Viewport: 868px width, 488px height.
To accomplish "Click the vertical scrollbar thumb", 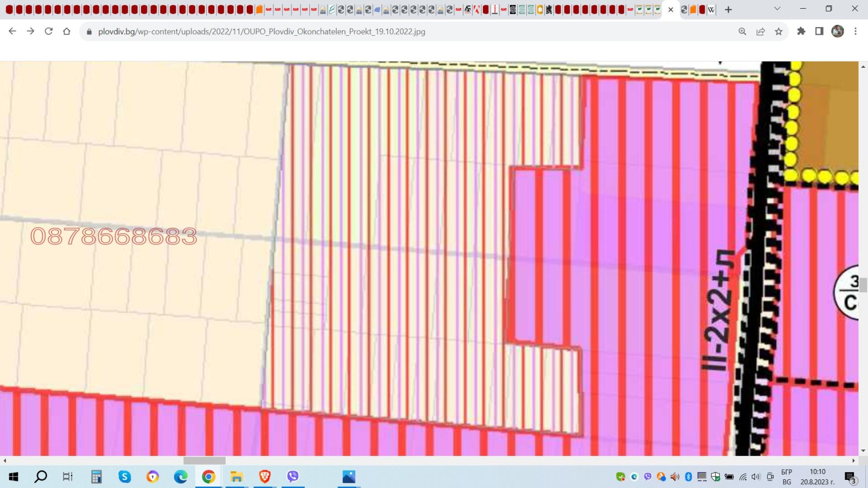I will [x=863, y=285].
